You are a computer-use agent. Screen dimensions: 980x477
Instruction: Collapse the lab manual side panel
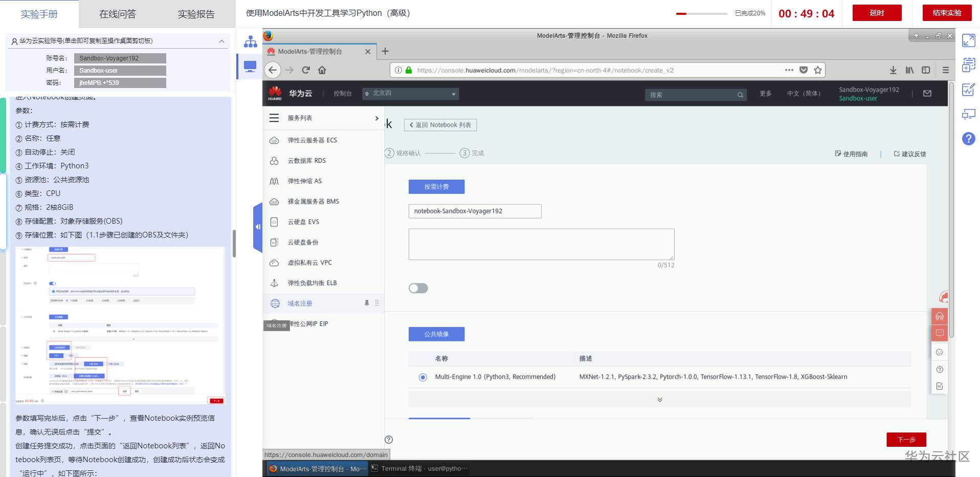point(257,227)
